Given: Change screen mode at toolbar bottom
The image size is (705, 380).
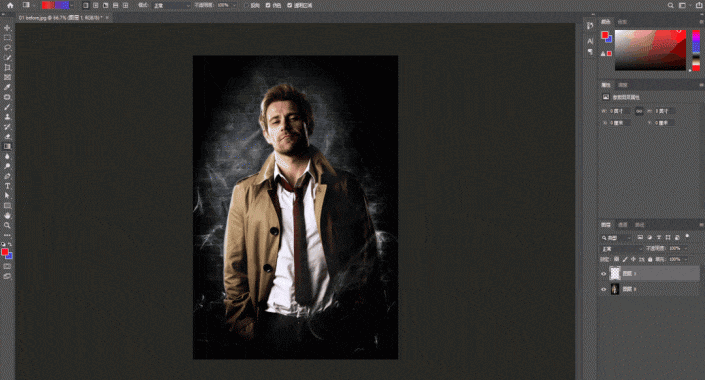Looking at the screenshot, I should [x=7, y=277].
